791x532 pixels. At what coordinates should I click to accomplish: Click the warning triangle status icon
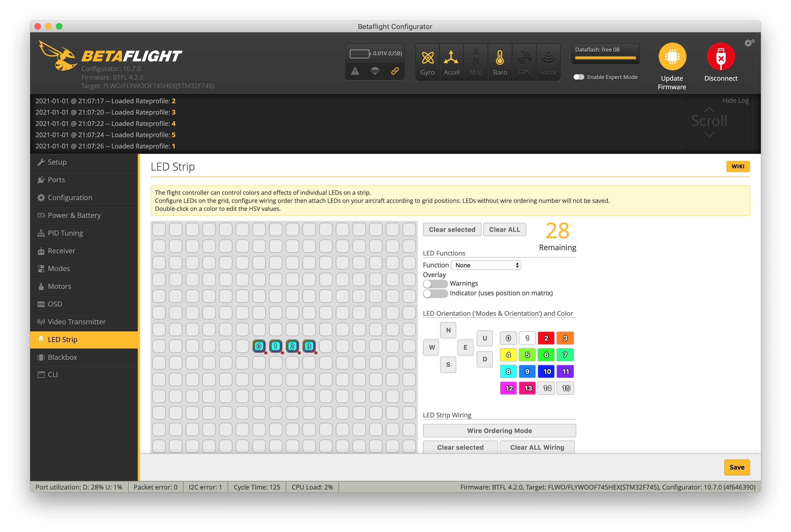click(355, 71)
